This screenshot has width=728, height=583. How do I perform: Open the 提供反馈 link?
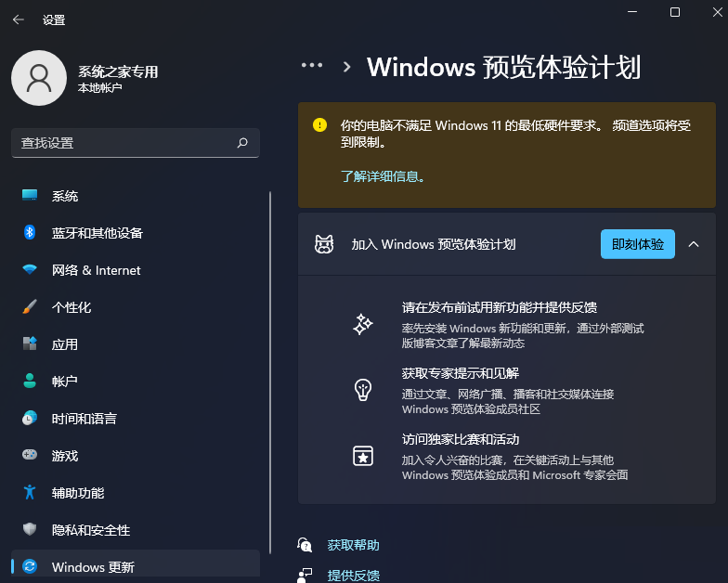tap(353, 576)
